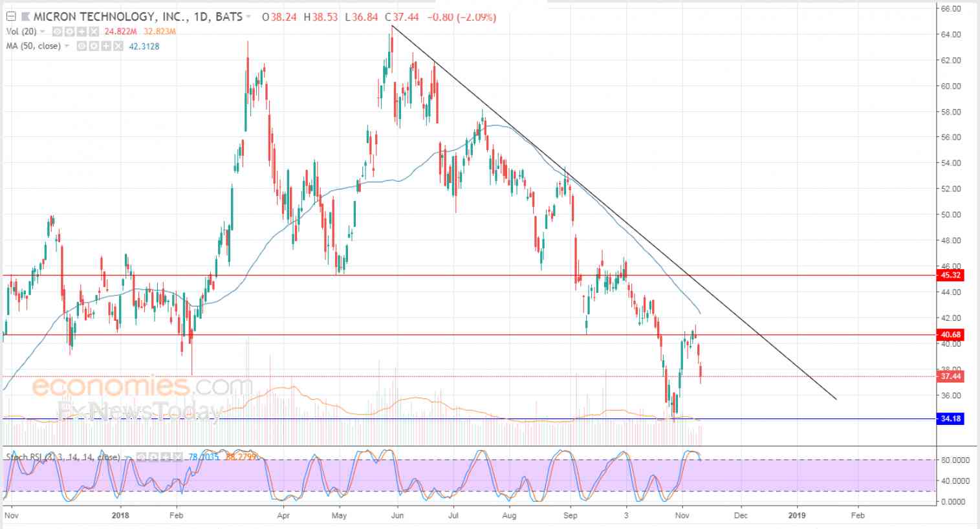Click the Vol (20) legend label
980x529 pixels.
pos(21,32)
